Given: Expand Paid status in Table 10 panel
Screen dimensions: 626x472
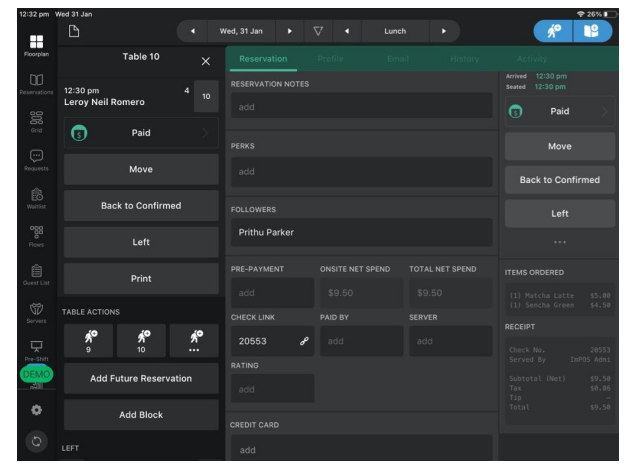Looking at the screenshot, I should coord(141,132).
